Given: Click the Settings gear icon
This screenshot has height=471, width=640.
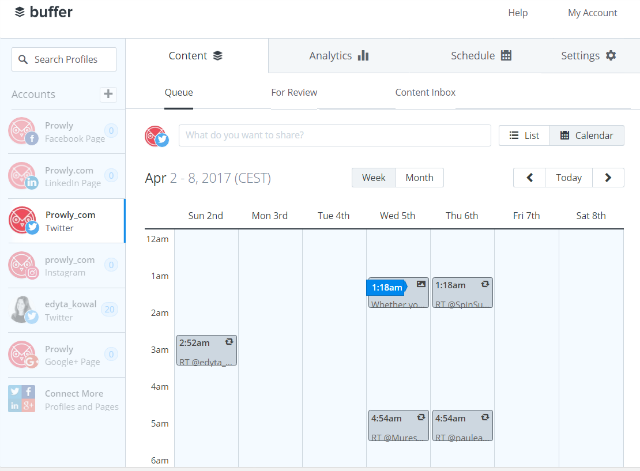Looking at the screenshot, I should [x=611, y=55].
